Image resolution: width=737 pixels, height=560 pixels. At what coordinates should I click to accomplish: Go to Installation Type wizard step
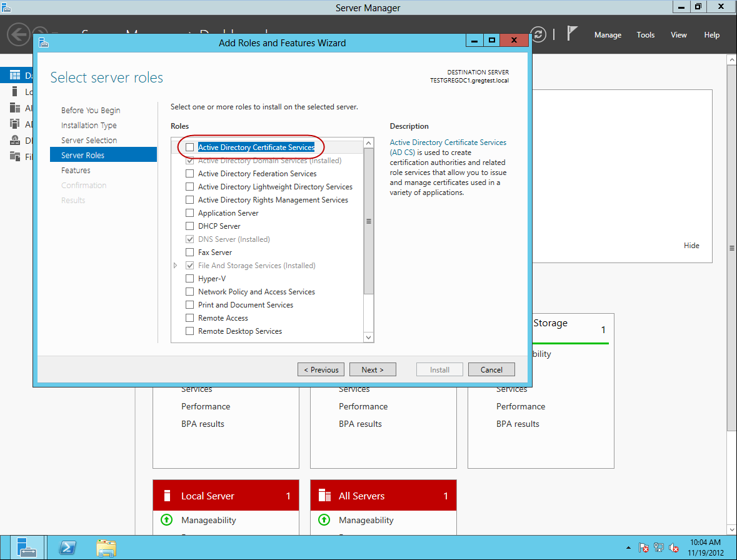point(89,125)
